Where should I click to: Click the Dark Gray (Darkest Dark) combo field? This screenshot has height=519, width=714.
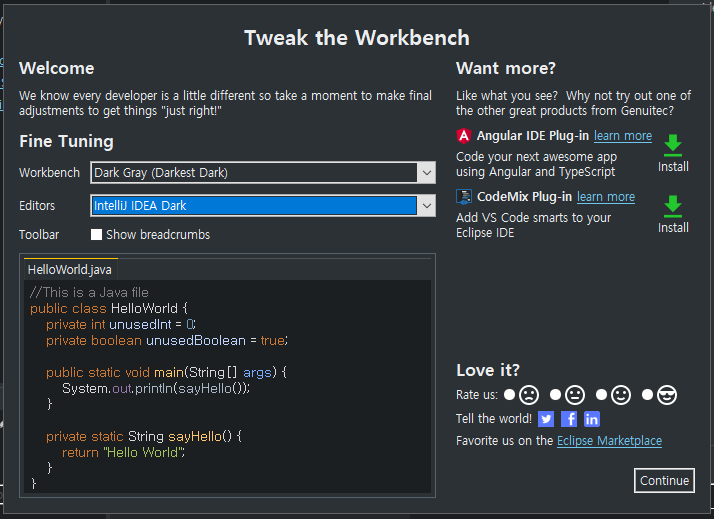[x=263, y=173]
